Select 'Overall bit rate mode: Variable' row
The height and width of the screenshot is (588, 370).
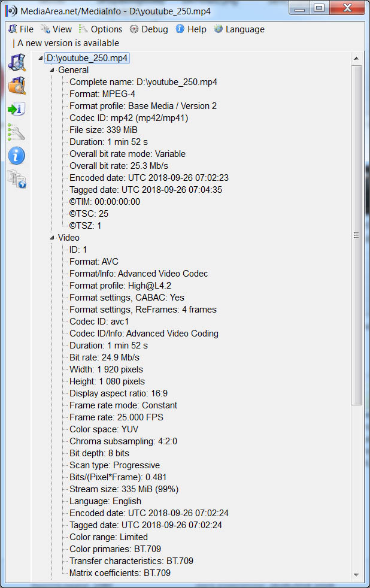tap(128, 154)
